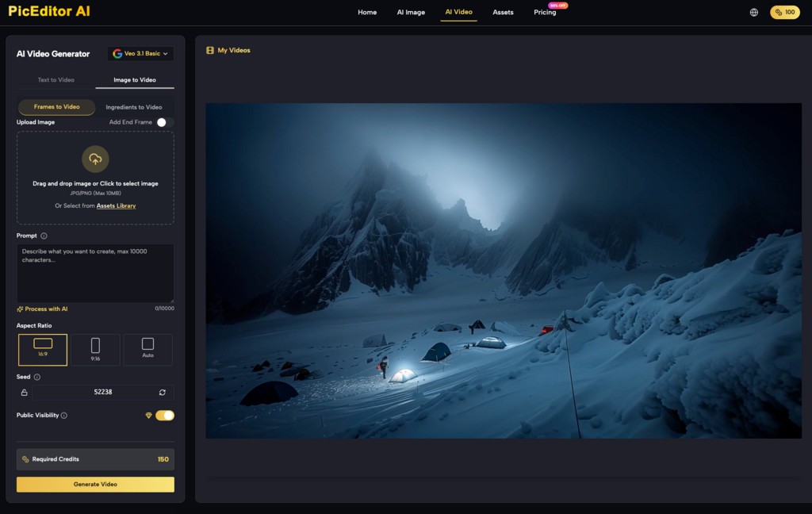
Task: Turn off Public Visibility switch
Action: pyautogui.click(x=165, y=416)
